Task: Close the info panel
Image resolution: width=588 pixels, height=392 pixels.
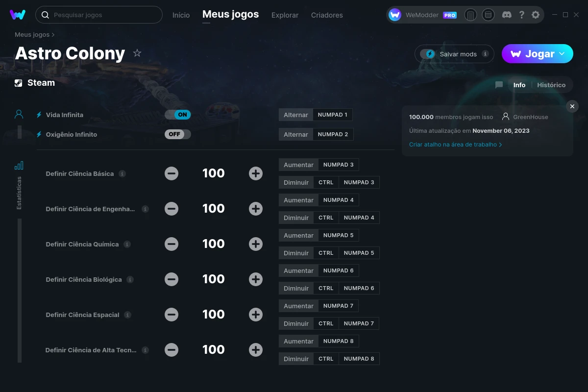Action: click(x=572, y=106)
